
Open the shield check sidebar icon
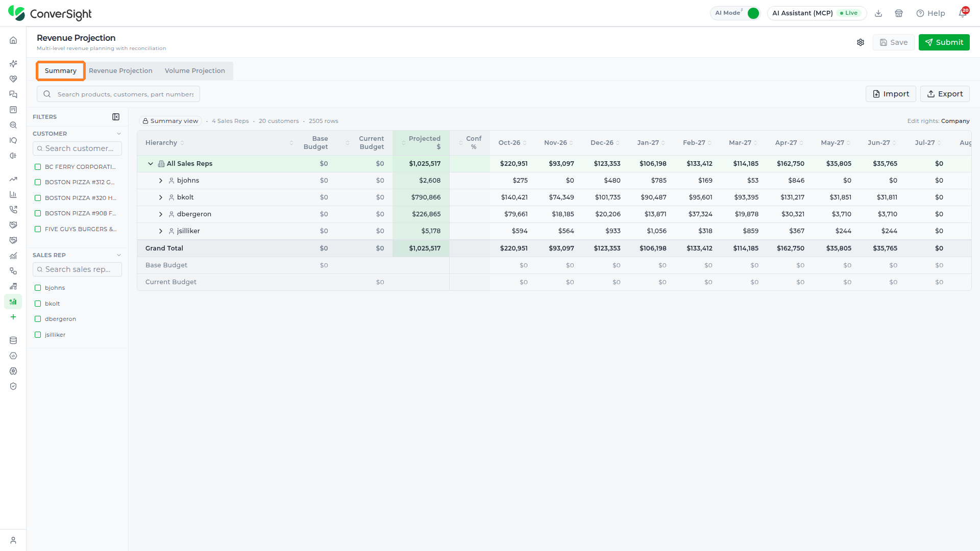click(13, 386)
